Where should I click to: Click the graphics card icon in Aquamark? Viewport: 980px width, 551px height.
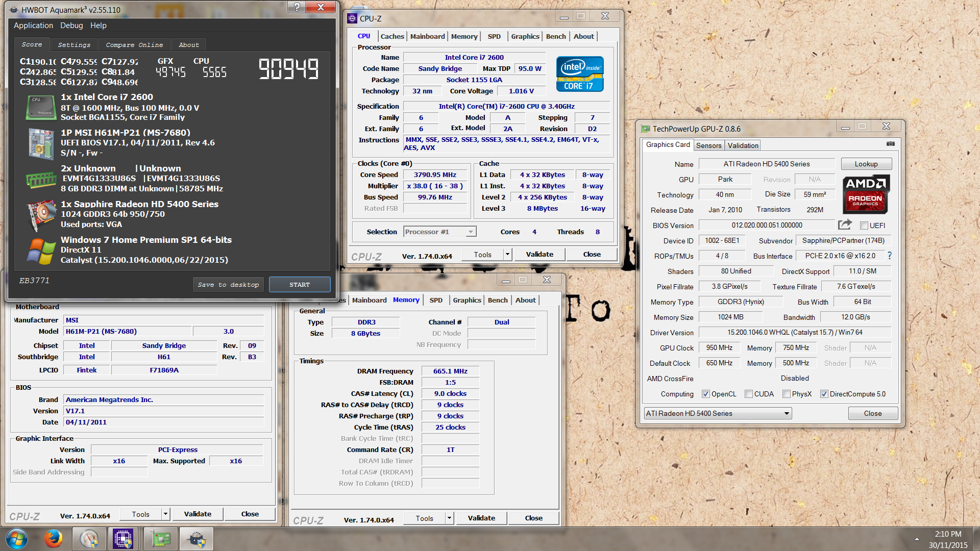(x=41, y=215)
